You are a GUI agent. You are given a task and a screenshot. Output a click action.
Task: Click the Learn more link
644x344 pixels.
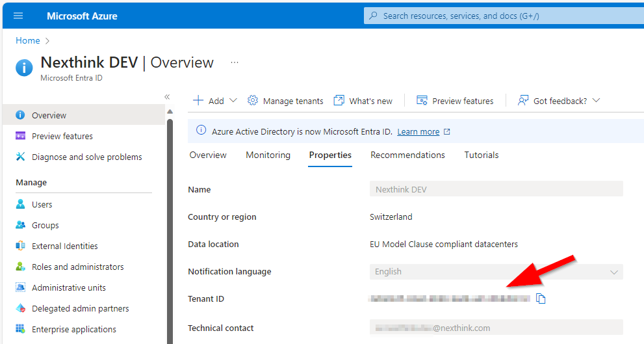(x=418, y=131)
